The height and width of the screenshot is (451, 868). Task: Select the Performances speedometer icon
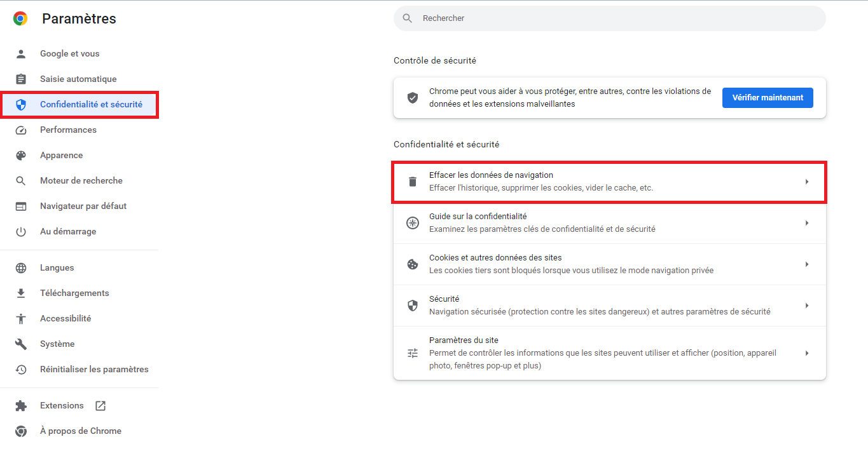coord(21,130)
